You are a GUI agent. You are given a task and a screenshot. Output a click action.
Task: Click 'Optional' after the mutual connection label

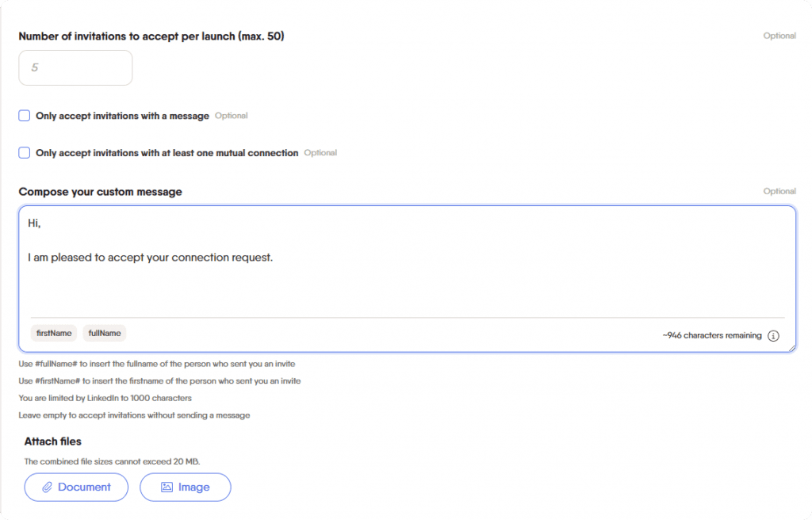[320, 152]
